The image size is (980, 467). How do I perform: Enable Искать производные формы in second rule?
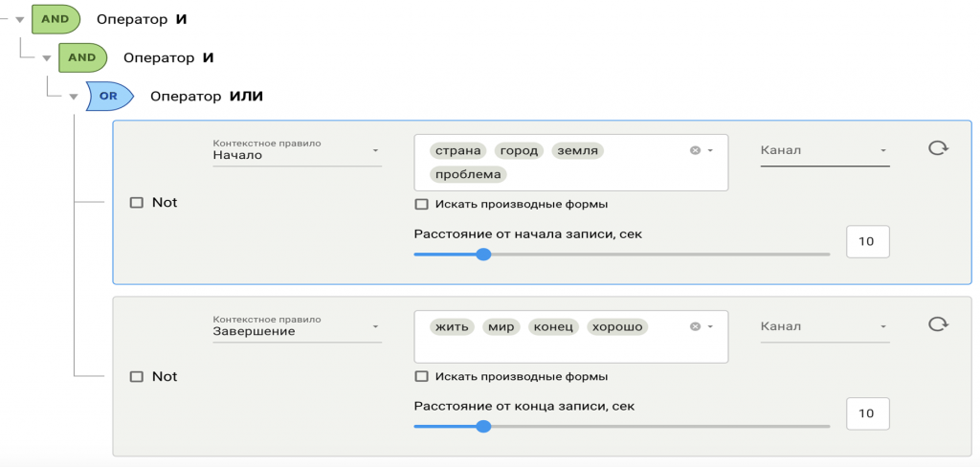point(421,377)
